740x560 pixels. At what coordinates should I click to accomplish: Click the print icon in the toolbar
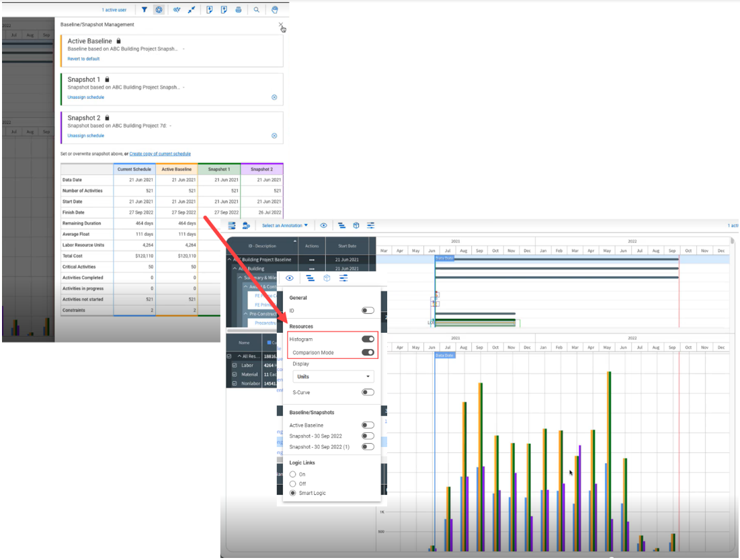pos(239,10)
